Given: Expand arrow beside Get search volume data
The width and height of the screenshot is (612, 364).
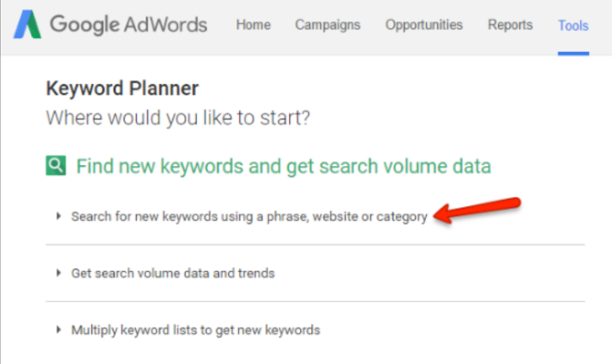Looking at the screenshot, I should [58, 273].
